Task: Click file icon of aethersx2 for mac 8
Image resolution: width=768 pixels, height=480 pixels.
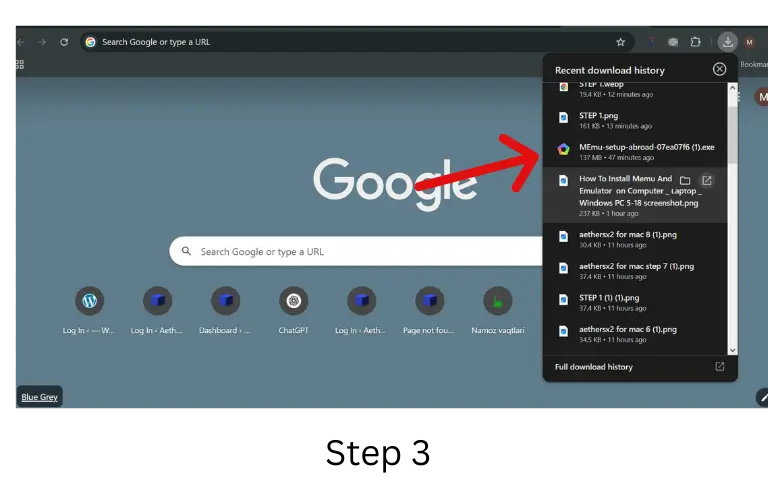Action: [x=563, y=237]
